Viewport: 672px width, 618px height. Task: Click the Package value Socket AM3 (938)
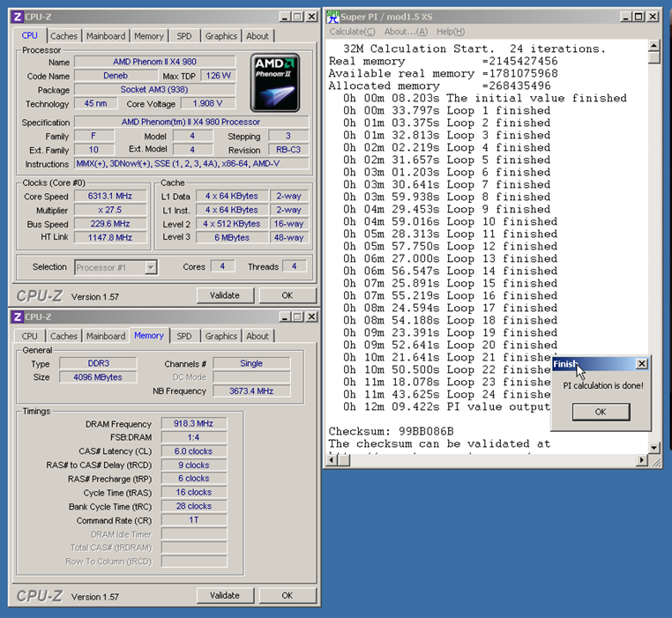pos(154,89)
